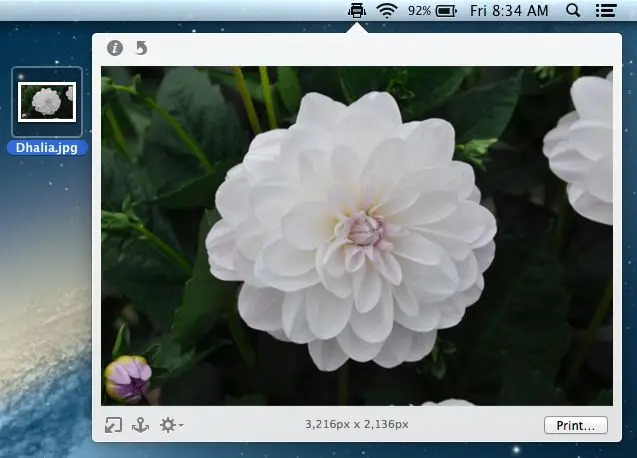Click the Dhalia.jpg file name label
The width and height of the screenshot is (637, 458).
(47, 148)
